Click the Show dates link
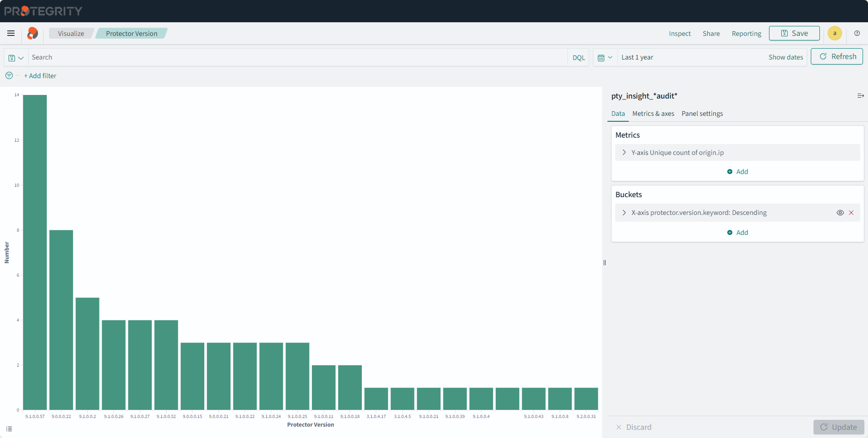868x438 pixels. (785, 57)
